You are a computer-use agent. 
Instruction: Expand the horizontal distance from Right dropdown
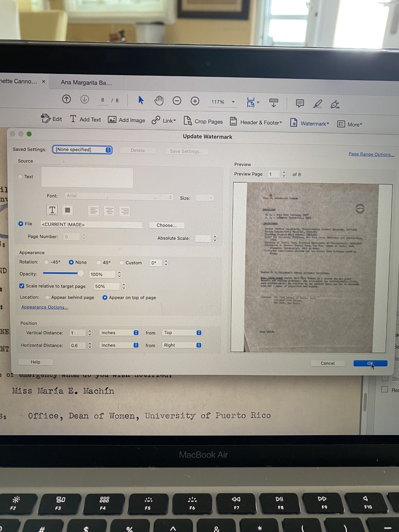(x=182, y=345)
